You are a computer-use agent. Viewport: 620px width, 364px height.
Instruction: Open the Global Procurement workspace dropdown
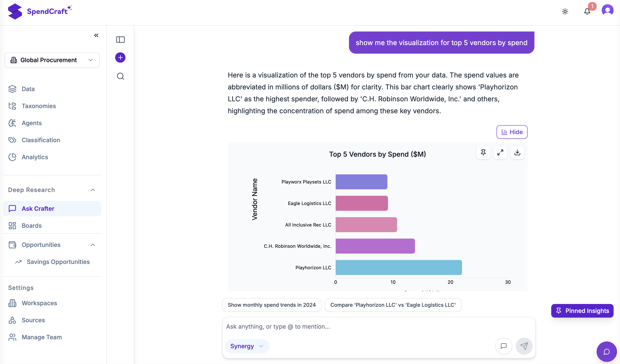(x=52, y=60)
